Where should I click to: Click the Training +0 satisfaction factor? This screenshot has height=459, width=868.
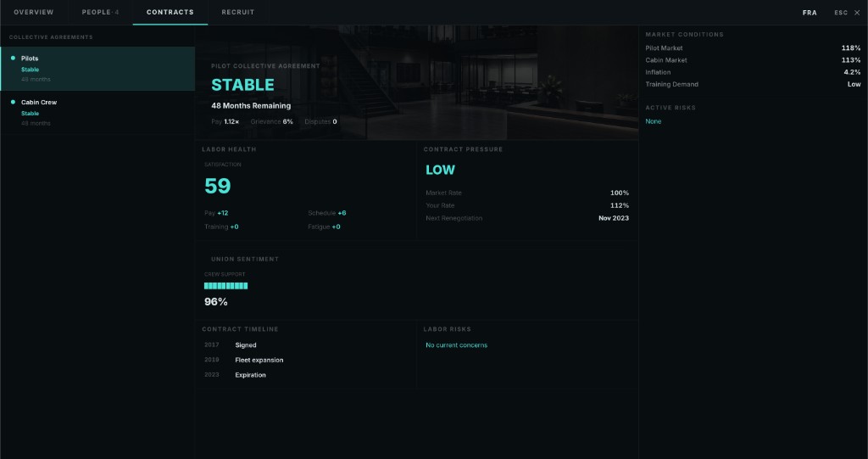pyautogui.click(x=221, y=227)
